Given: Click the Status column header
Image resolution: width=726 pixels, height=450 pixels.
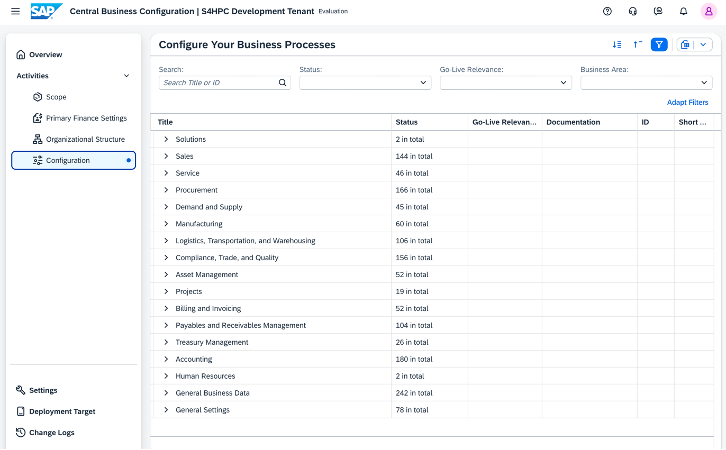Looking at the screenshot, I should click(x=430, y=122).
